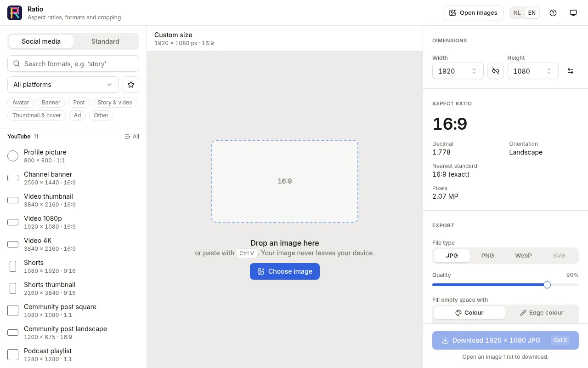588x368 pixels.
Task: Focus the Search formats input field
Action: pos(73,64)
